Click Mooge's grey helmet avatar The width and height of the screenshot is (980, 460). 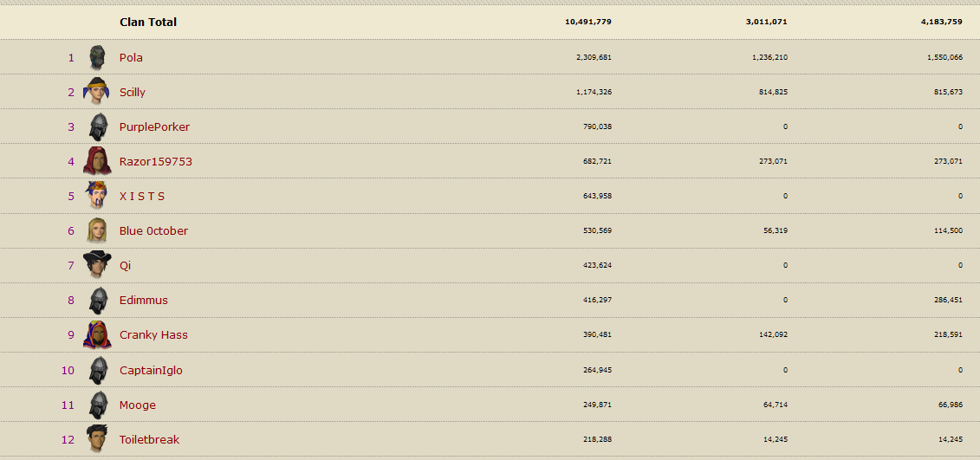98,405
